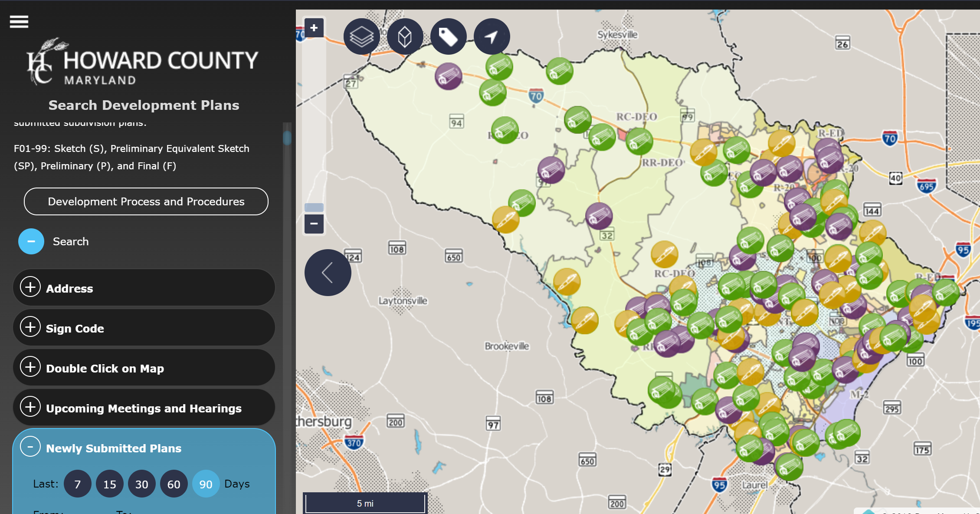Click the side panel scrollbar thumb

pyautogui.click(x=287, y=138)
